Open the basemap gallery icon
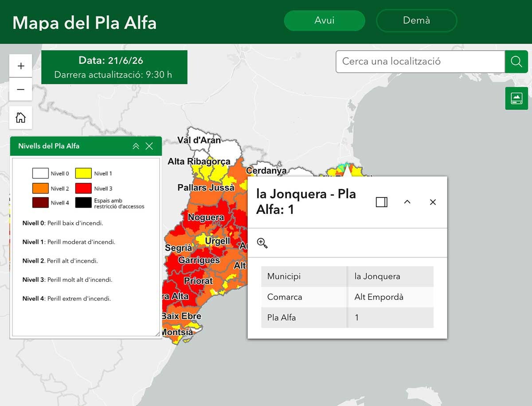 [x=516, y=98]
